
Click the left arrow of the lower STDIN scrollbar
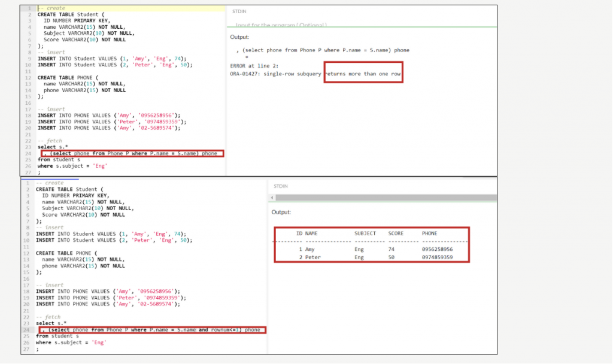click(272, 198)
